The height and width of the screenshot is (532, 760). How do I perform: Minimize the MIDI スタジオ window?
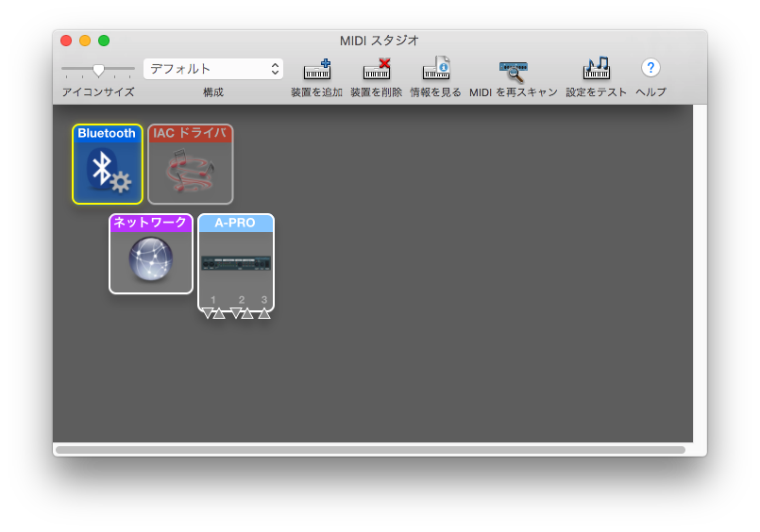[x=85, y=41]
